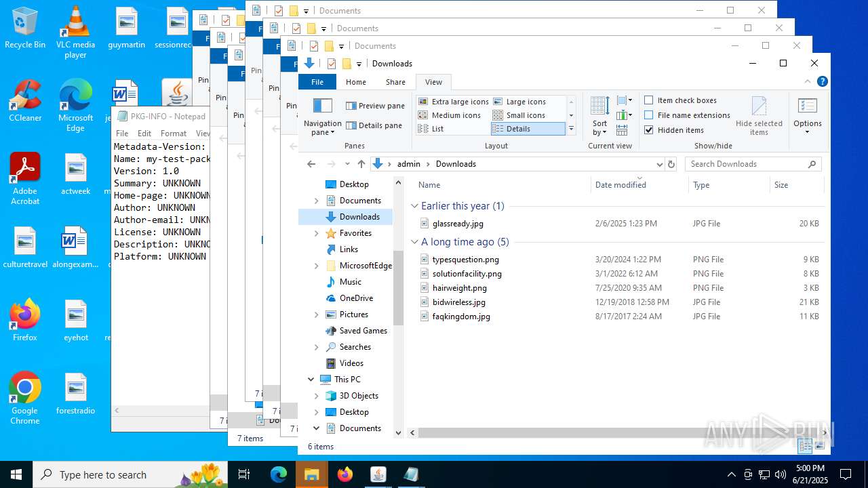Enable Item check boxes
The image size is (868, 488).
click(680, 100)
